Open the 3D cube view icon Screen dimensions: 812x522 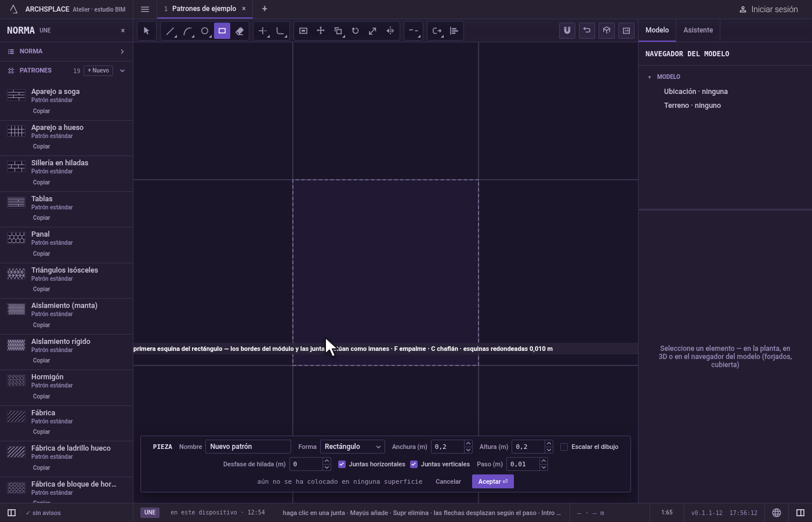(607, 31)
